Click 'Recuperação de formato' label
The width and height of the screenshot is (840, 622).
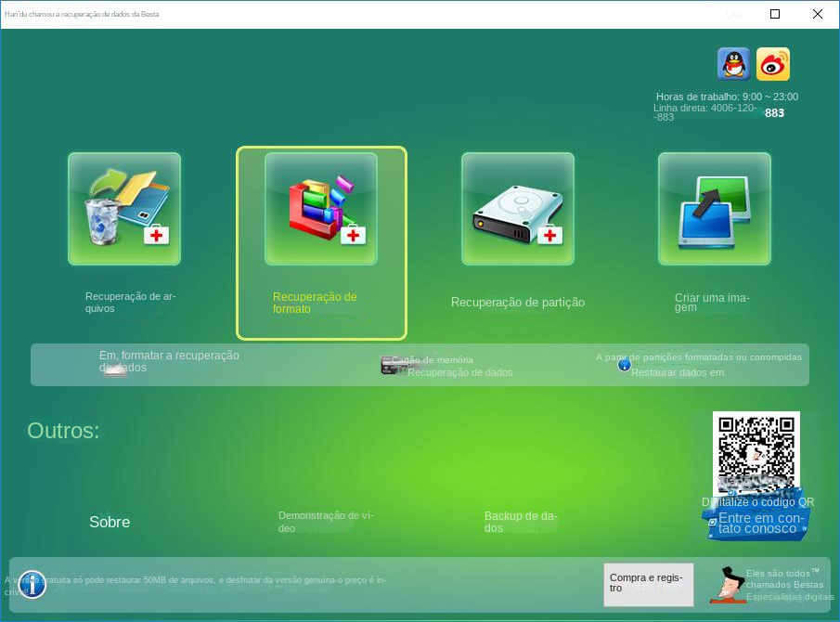pyautogui.click(x=315, y=303)
